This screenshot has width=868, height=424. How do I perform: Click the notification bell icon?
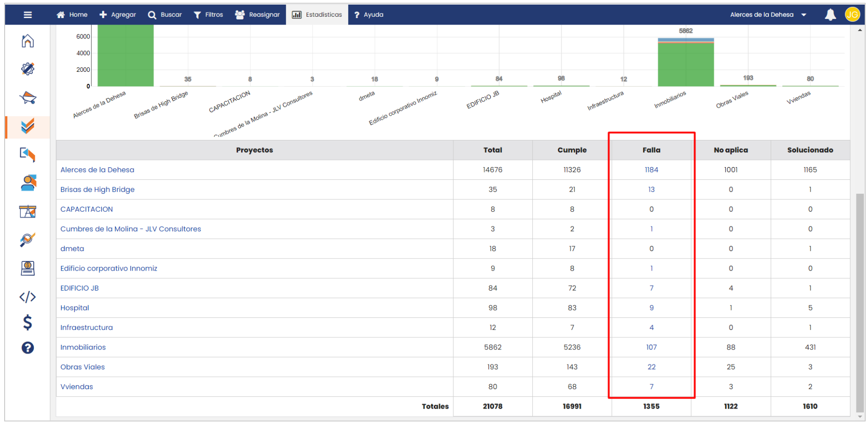click(x=830, y=15)
